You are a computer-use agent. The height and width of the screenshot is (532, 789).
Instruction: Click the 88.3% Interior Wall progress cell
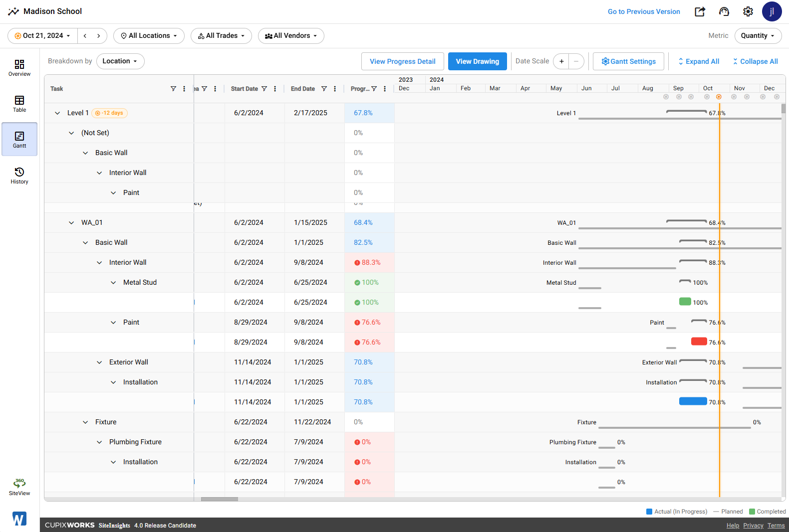pos(369,263)
